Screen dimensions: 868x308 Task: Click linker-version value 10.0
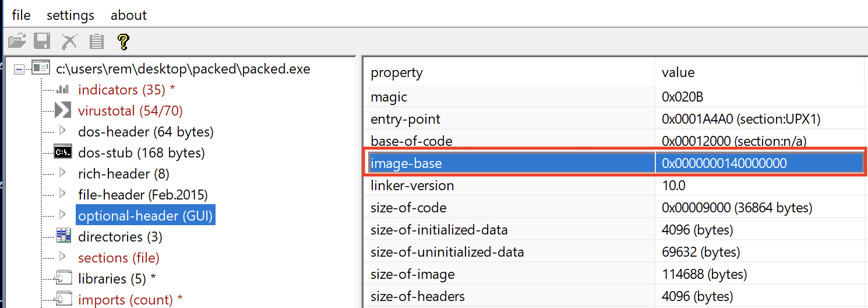click(x=673, y=185)
